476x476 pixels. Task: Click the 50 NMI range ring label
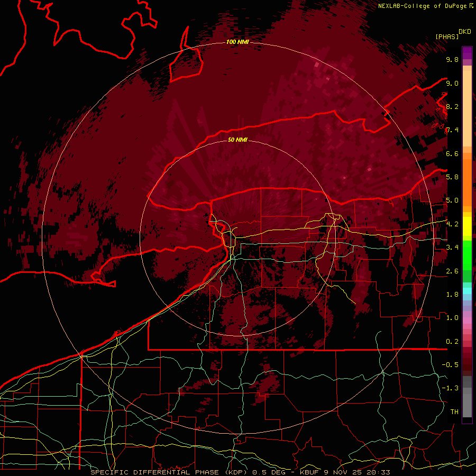pyautogui.click(x=237, y=140)
